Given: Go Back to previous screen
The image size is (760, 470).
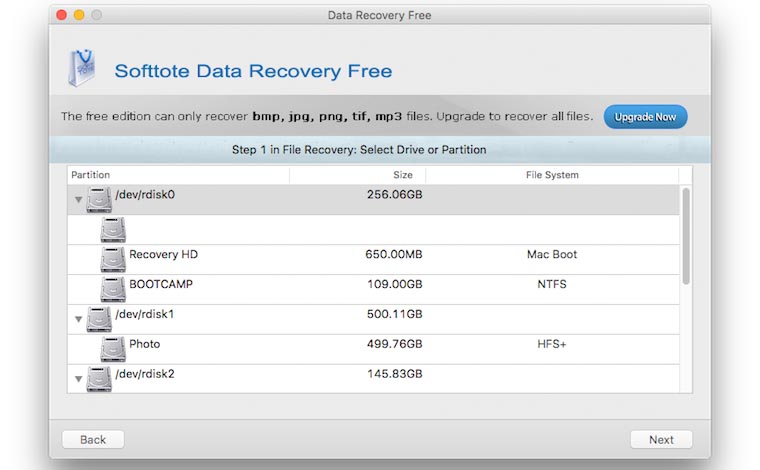Looking at the screenshot, I should [93, 439].
